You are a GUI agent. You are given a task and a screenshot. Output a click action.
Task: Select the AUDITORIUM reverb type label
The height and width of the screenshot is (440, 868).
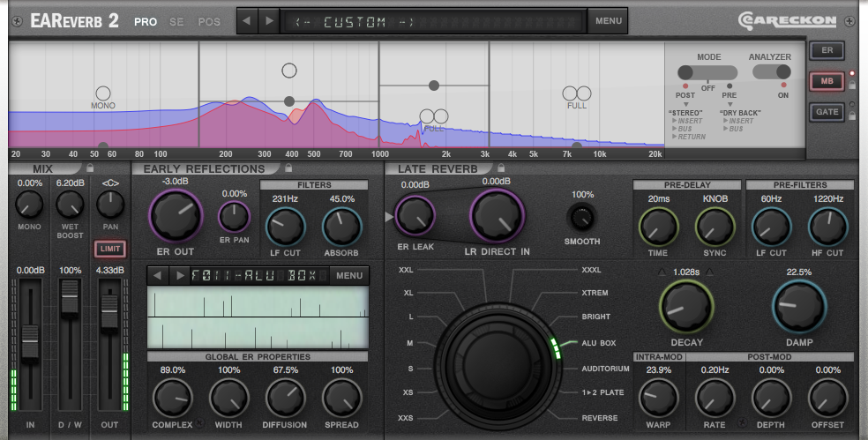coord(605,369)
